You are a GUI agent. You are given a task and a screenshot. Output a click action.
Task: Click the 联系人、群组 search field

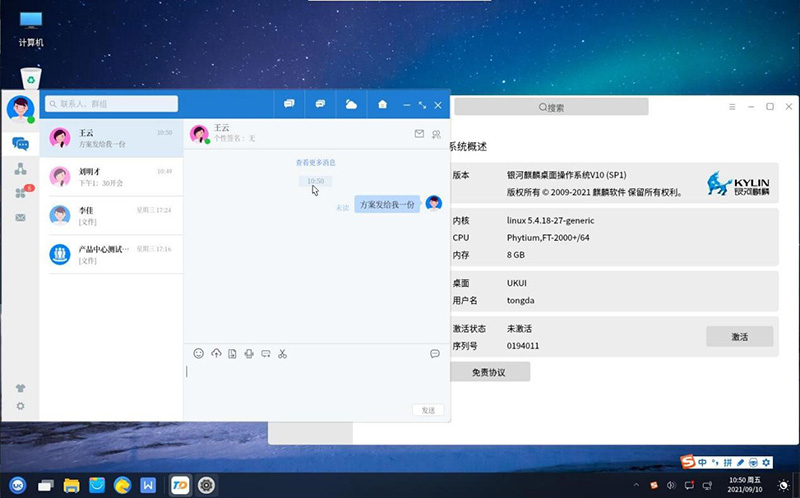pos(111,104)
